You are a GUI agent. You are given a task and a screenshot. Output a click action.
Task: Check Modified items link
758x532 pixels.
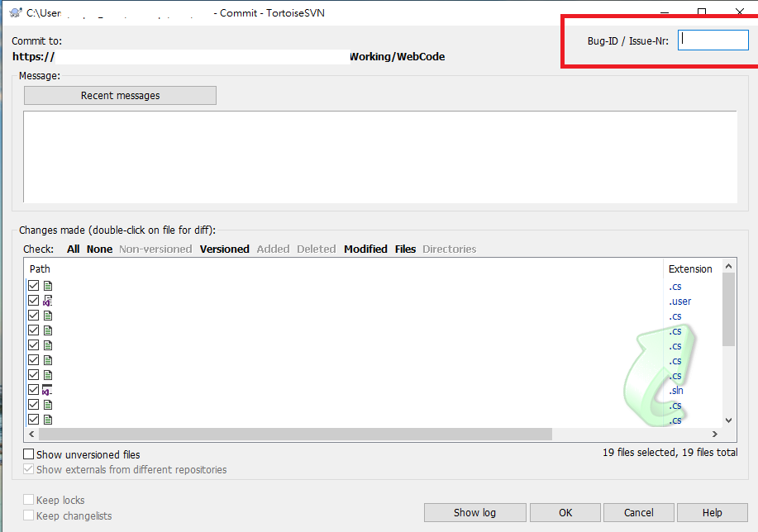365,249
